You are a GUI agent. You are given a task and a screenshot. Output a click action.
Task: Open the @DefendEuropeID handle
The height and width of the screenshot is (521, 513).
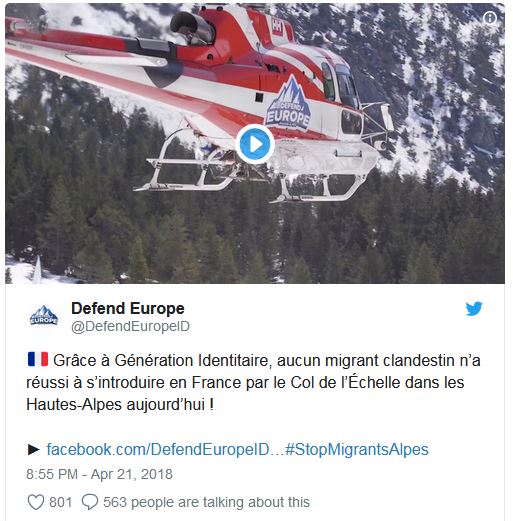pyautogui.click(x=130, y=326)
